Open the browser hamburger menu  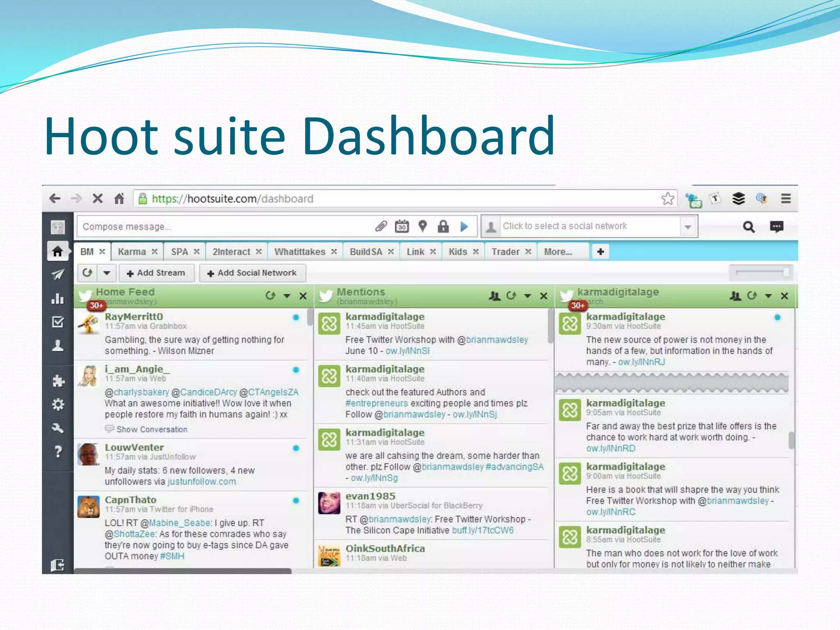point(785,199)
